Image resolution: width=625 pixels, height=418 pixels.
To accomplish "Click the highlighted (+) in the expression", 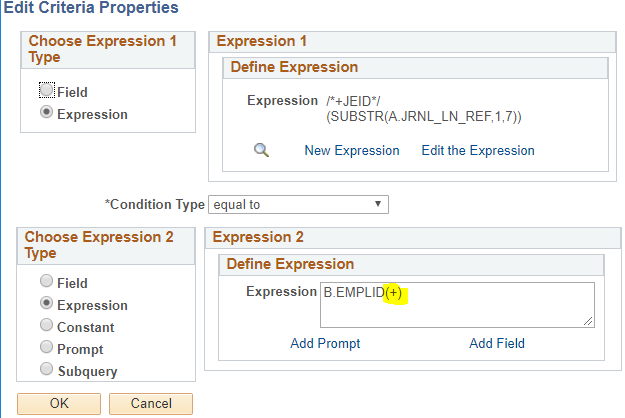I will (394, 293).
